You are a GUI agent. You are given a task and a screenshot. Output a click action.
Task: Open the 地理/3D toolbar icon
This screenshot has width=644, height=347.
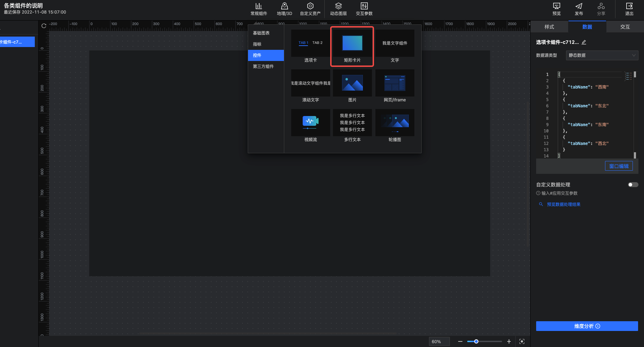click(x=284, y=9)
